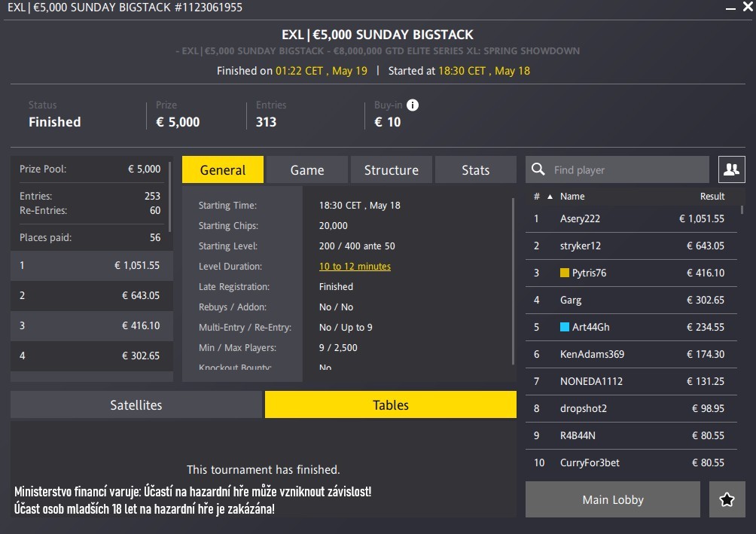Image resolution: width=756 pixels, height=534 pixels.
Task: Click the yellow marker beside Pytris76
Action: [565, 273]
